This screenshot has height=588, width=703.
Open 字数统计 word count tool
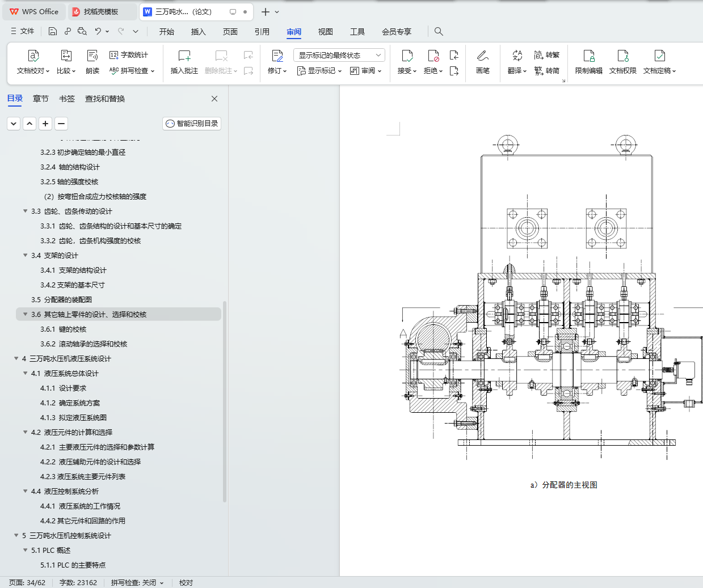coord(129,55)
